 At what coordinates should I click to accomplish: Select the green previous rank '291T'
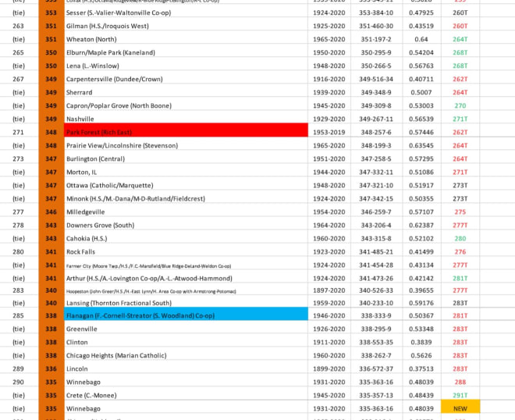[x=460, y=396]
